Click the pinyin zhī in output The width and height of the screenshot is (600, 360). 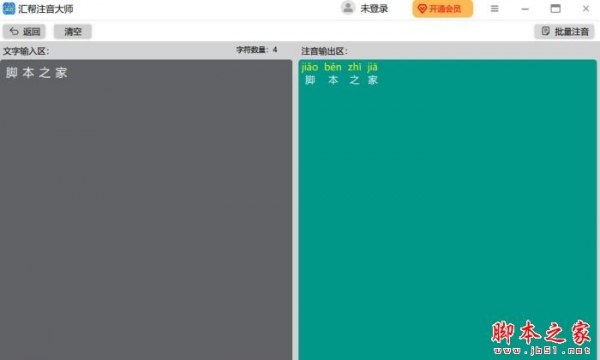pyautogui.click(x=354, y=67)
